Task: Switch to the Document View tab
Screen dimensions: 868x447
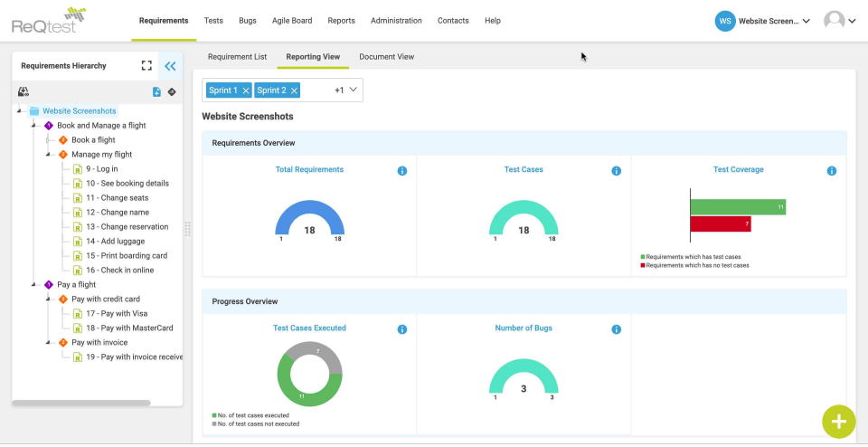Action: 386,56
